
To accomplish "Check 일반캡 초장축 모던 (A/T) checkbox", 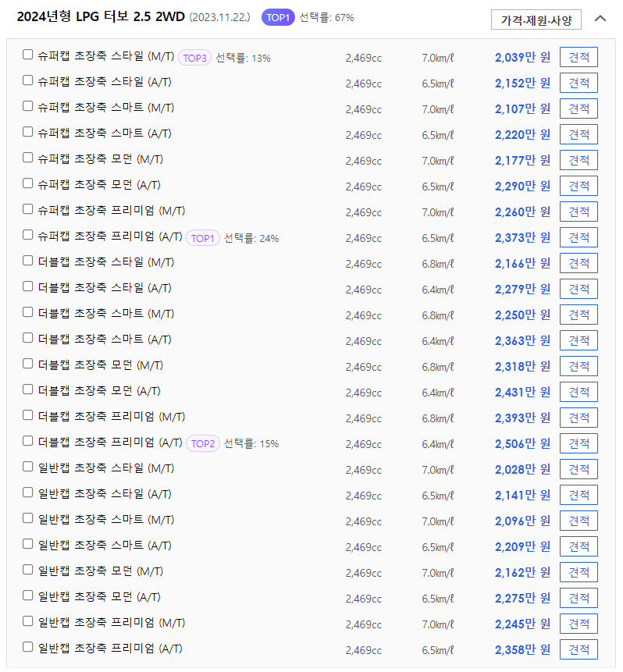I will point(27,596).
